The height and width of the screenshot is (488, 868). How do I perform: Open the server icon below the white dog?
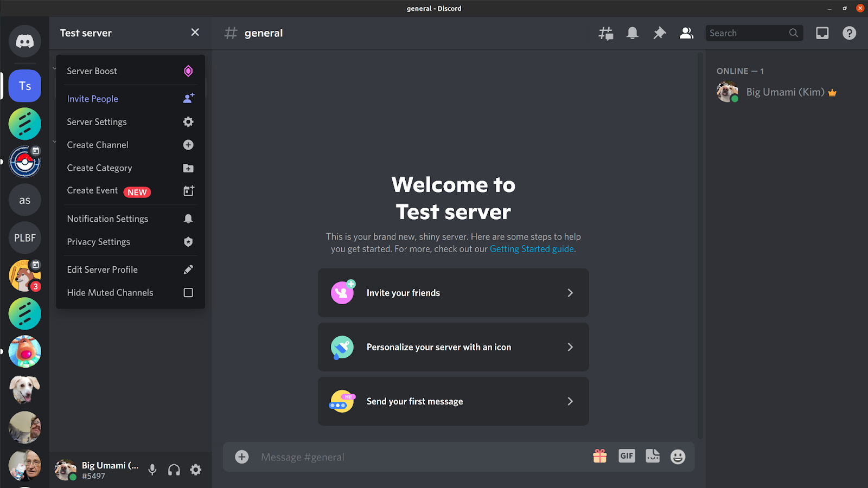coord(24,427)
